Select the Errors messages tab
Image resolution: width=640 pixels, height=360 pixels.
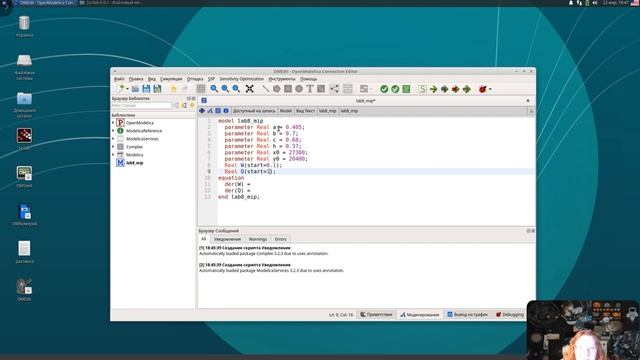point(280,239)
